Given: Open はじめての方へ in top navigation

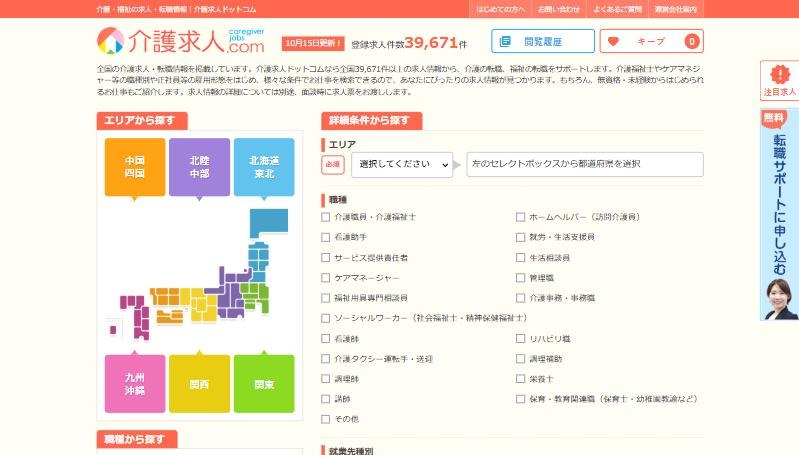Looking at the screenshot, I should pyautogui.click(x=500, y=9).
